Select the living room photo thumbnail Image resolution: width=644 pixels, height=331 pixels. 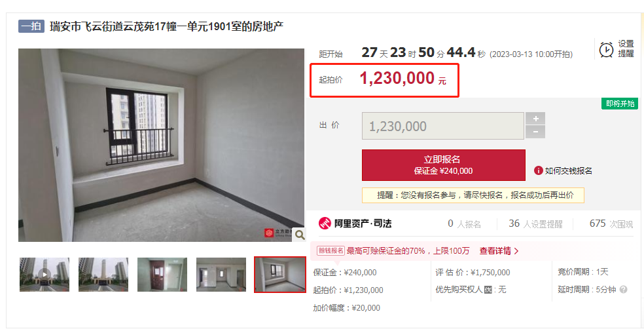click(x=221, y=274)
